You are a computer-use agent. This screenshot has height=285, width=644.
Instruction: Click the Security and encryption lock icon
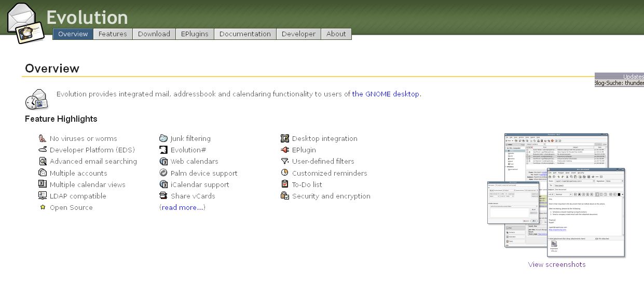(x=284, y=196)
